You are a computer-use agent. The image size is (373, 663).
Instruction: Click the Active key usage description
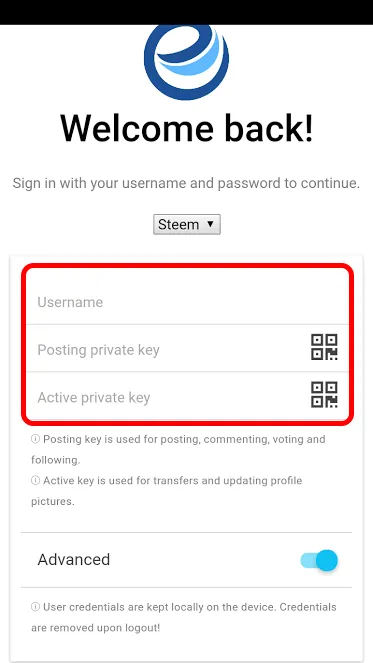pyautogui.click(x=167, y=491)
